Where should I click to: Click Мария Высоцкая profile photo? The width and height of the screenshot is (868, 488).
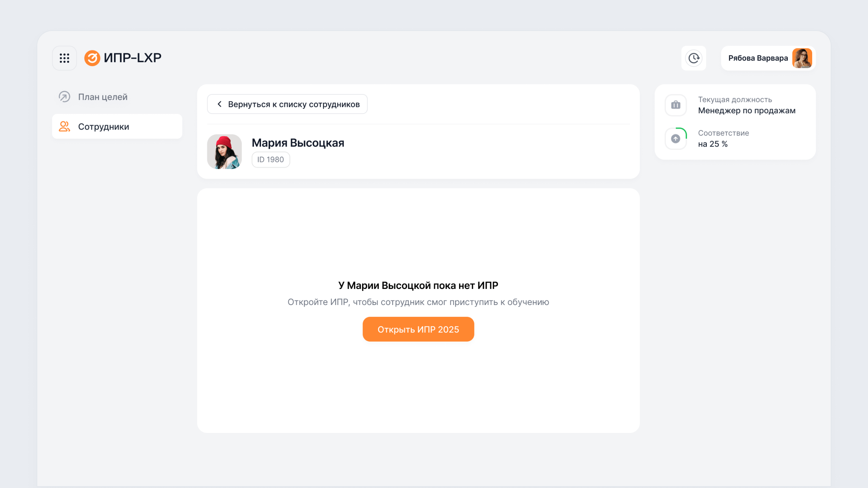point(224,152)
